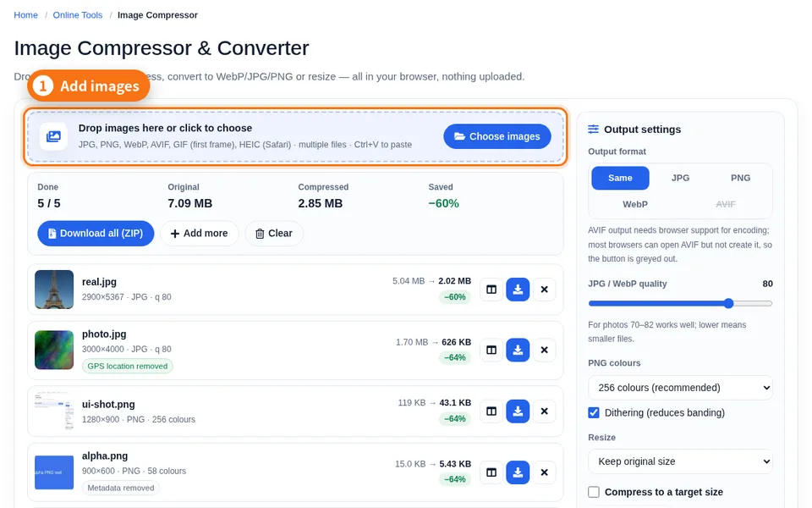Remove ui-shot.png from the list
Viewport: 812px width, 508px height.
point(544,411)
